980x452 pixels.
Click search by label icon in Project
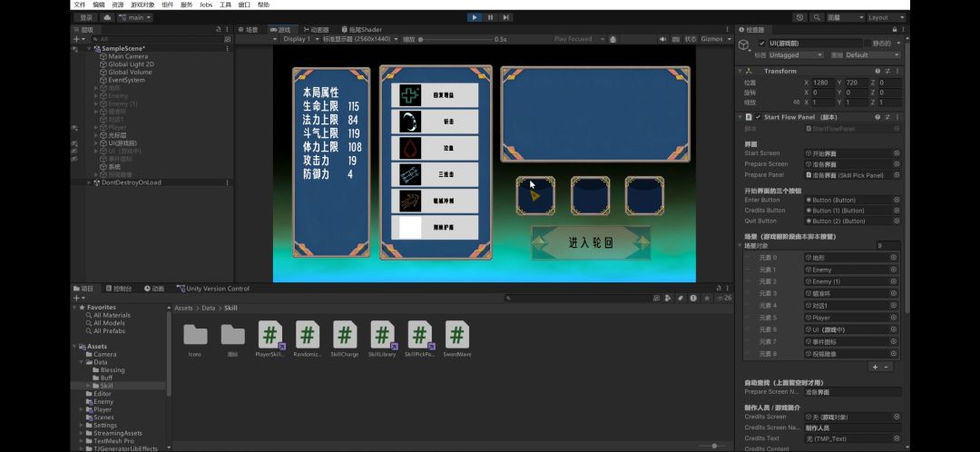coord(681,299)
